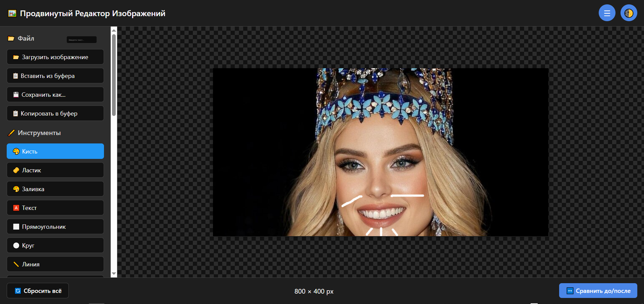Click the pencil icon beside Инструменты heading
The image size is (644, 304).
[11, 133]
